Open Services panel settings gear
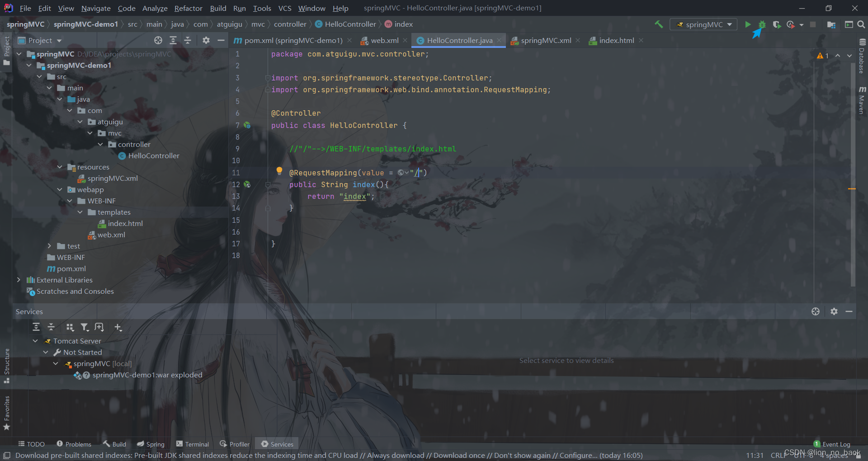868x461 pixels. 834,311
